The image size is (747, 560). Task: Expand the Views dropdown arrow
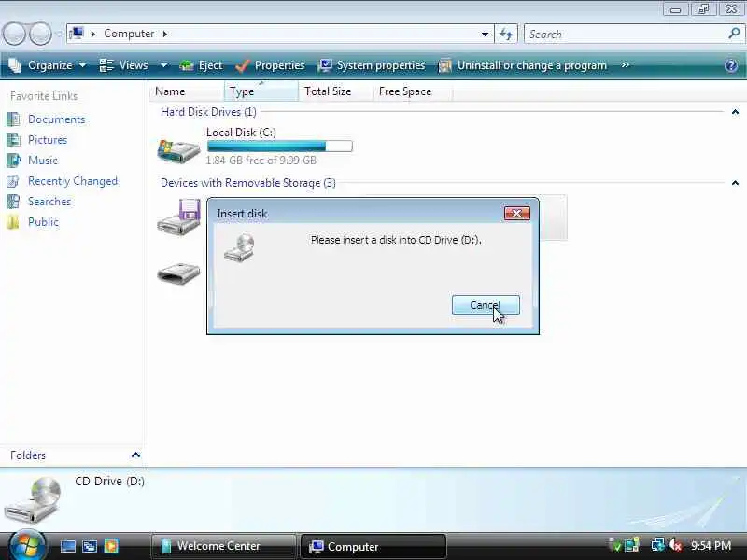pos(163,65)
